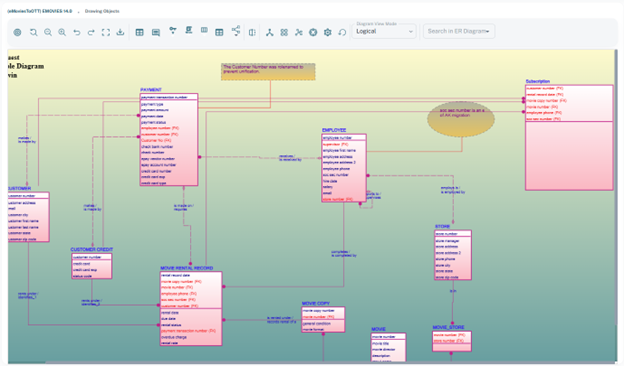Click the soc sec number ellipse note
The image size is (624, 366).
(461, 119)
